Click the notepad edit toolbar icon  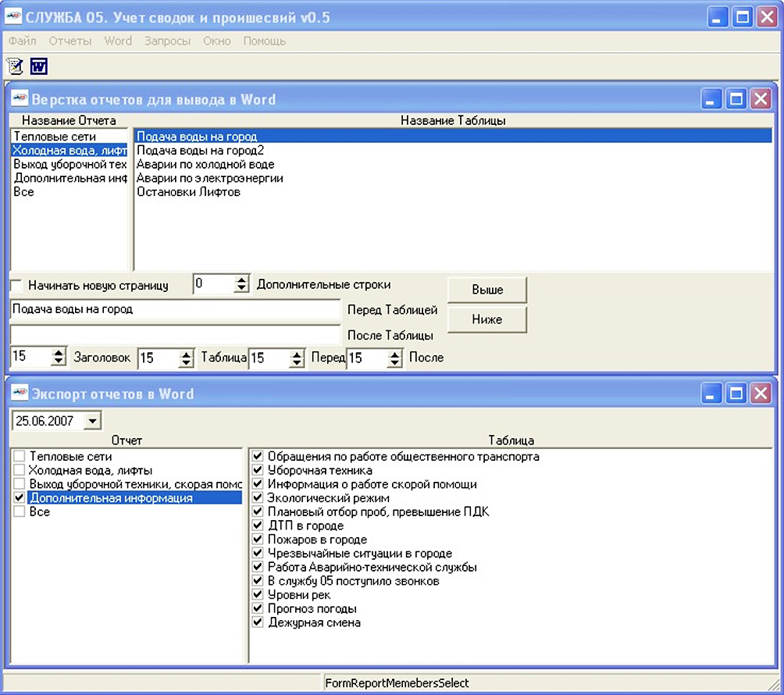(15, 66)
